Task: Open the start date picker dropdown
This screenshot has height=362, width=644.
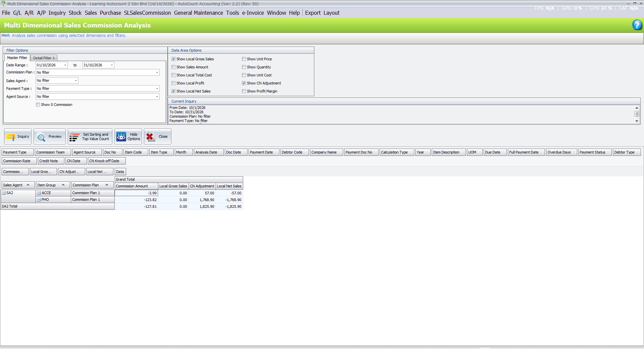Action: pos(65,65)
